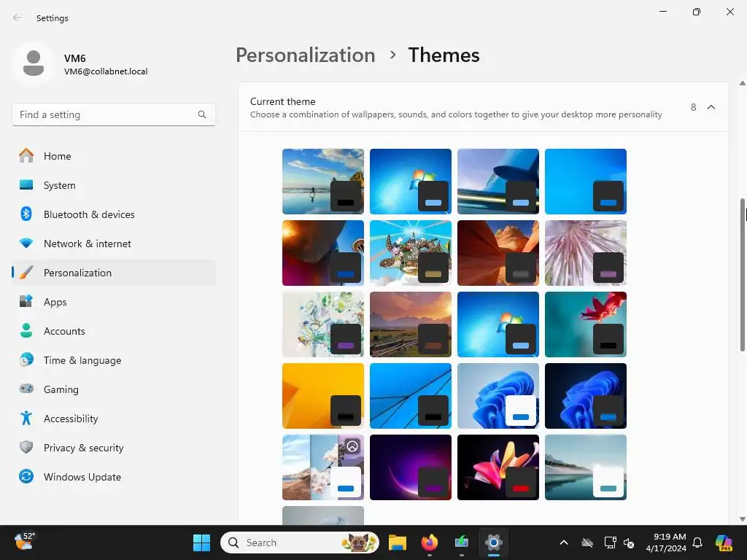747x560 pixels.
Task: Go back using the Settings back arrow
Action: (x=18, y=17)
